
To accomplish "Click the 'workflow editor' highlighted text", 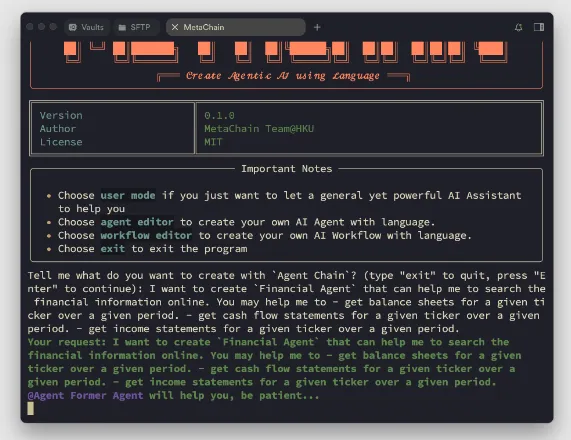I will [146, 235].
